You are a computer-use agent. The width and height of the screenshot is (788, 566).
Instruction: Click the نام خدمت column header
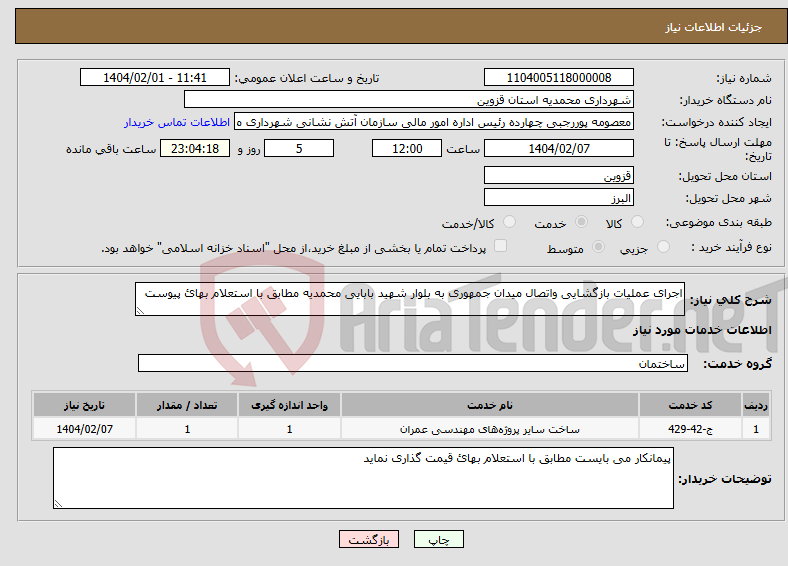pyautogui.click(x=490, y=405)
